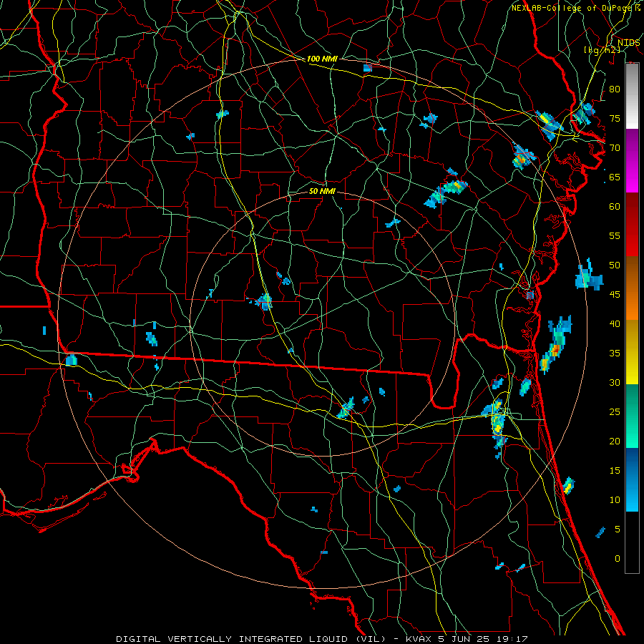The height and width of the screenshot is (644, 644).
Task: Click the legend value "40"
Action: 615,323
